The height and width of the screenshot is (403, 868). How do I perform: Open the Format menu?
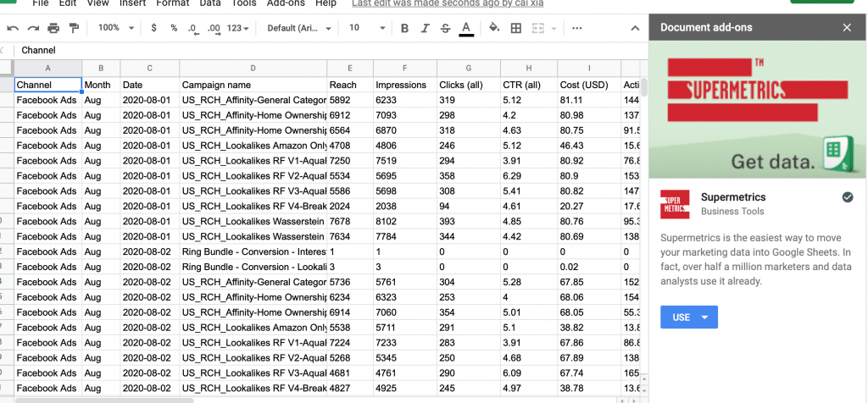[173, 3]
